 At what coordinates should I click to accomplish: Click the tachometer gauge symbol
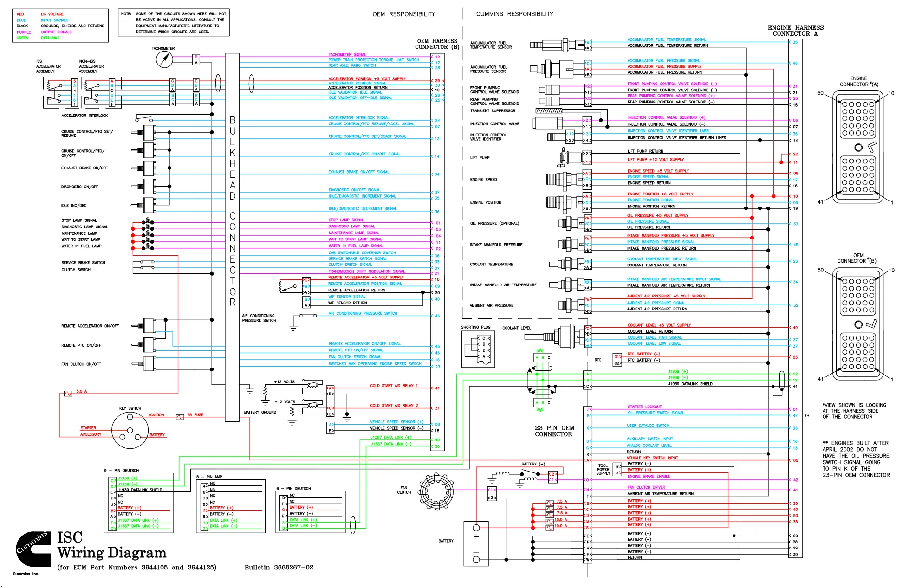164,59
